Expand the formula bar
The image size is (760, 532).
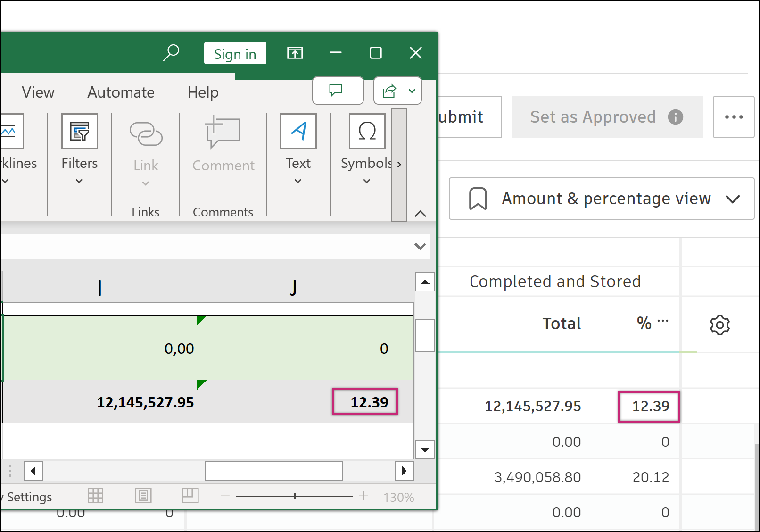pos(420,246)
